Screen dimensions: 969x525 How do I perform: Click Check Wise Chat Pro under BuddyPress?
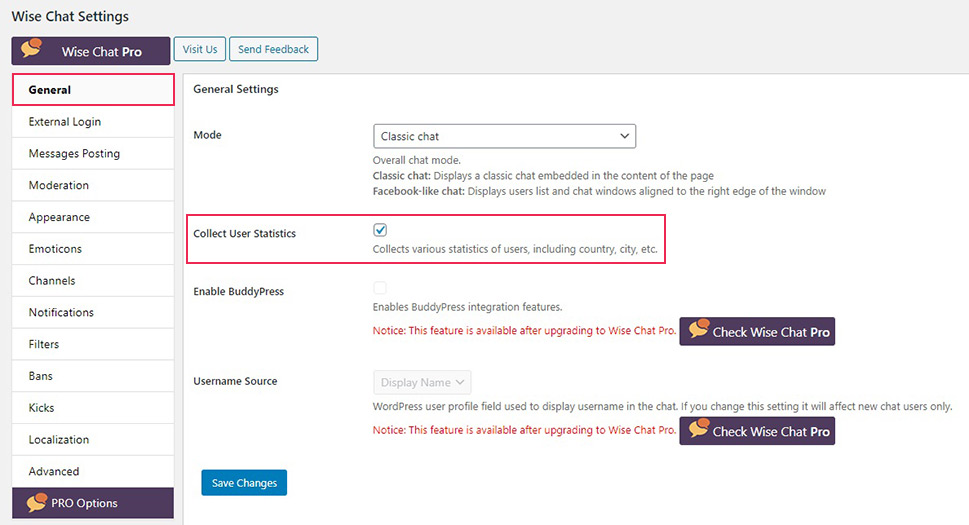757,332
